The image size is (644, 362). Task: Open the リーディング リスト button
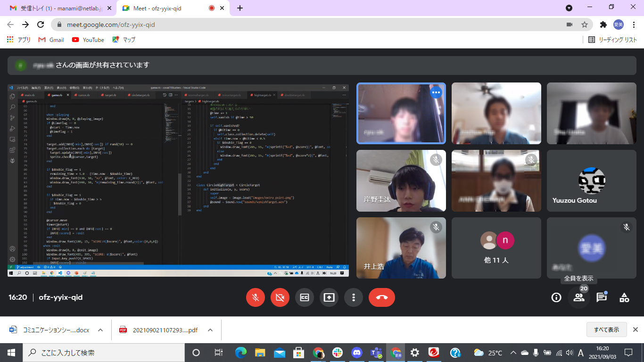[613, 40]
